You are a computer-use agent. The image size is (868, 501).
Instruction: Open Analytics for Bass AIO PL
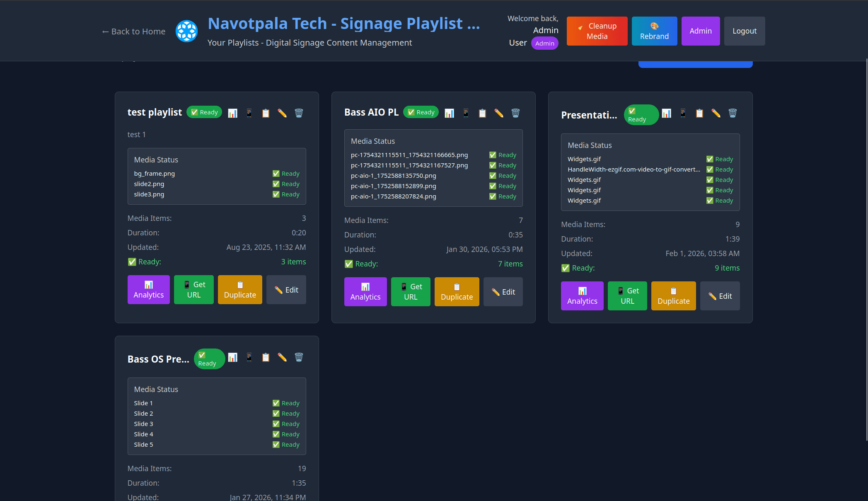pos(365,292)
